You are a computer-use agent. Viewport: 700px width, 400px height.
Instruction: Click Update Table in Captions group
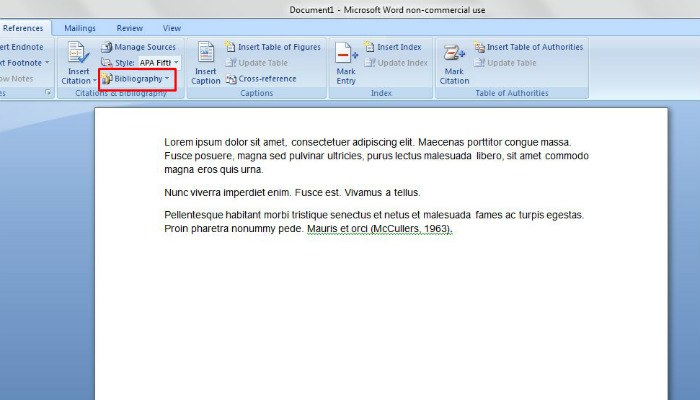pyautogui.click(x=257, y=63)
